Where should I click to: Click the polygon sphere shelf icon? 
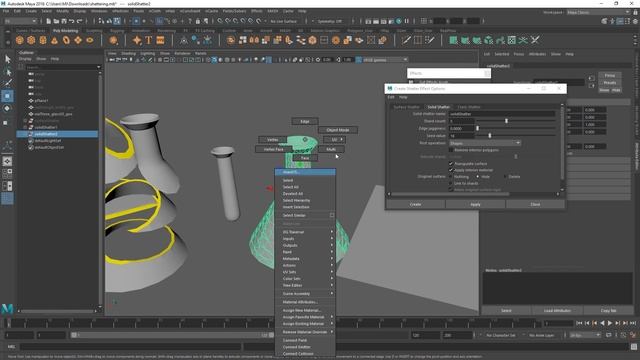20,40
